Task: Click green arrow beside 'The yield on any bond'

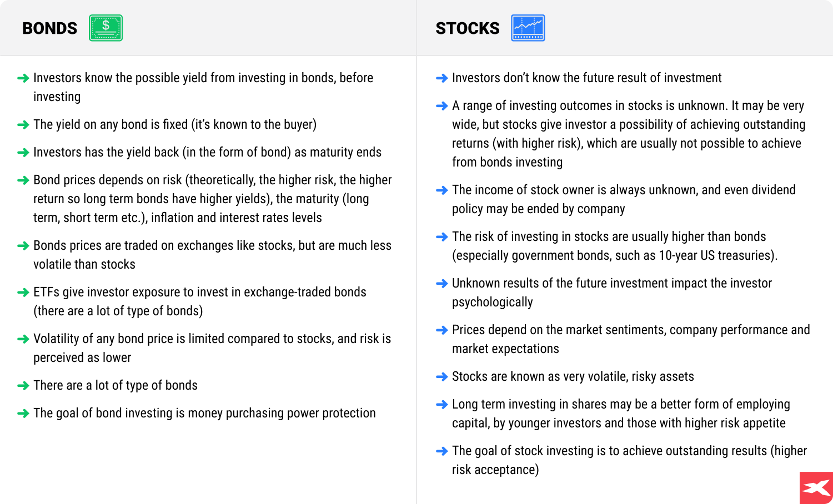Action: pyautogui.click(x=23, y=125)
